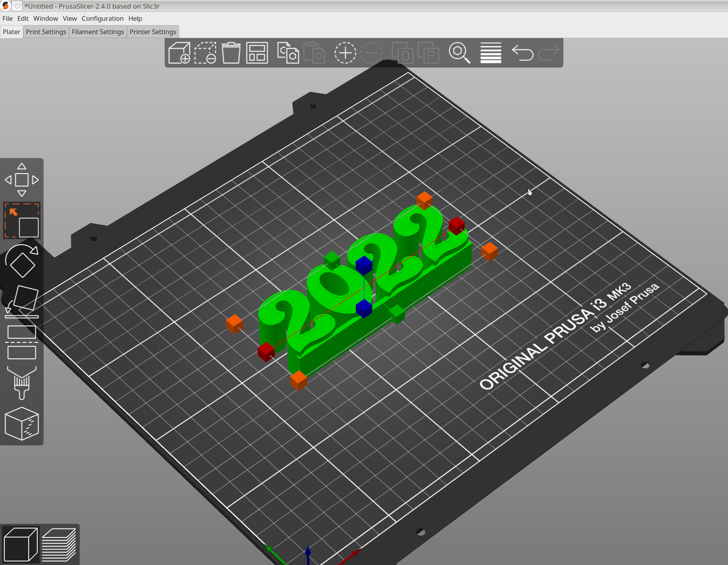Click the Remove instance minus icon
The image size is (728, 565).
point(371,53)
